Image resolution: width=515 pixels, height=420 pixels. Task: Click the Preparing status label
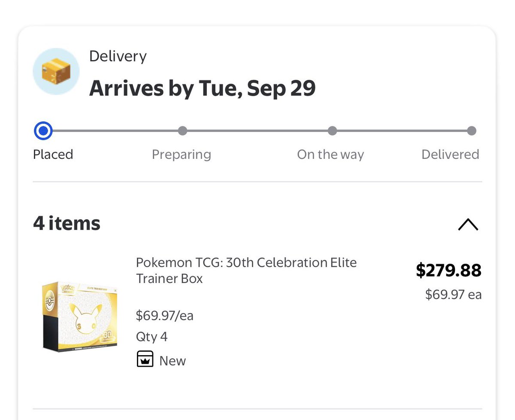(182, 154)
